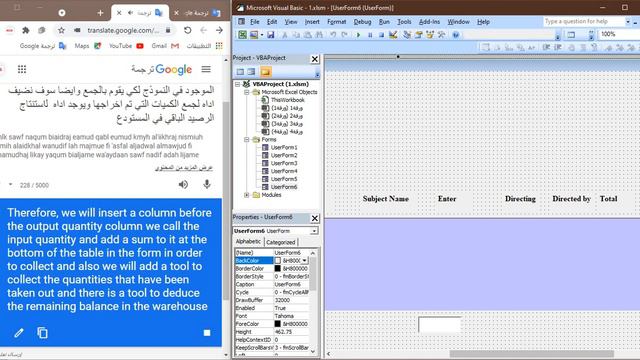Reload the Google Translate page
This screenshot has width=640, height=360.
coord(187,30)
